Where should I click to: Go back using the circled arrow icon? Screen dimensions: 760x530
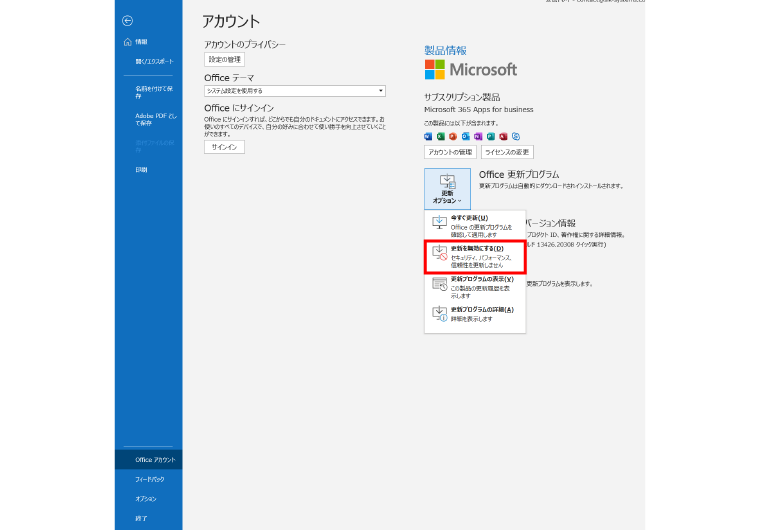(x=127, y=20)
